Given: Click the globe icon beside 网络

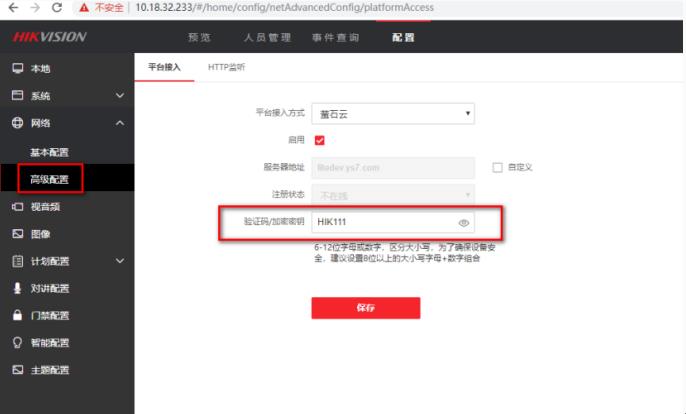Looking at the screenshot, I should tap(18, 123).
